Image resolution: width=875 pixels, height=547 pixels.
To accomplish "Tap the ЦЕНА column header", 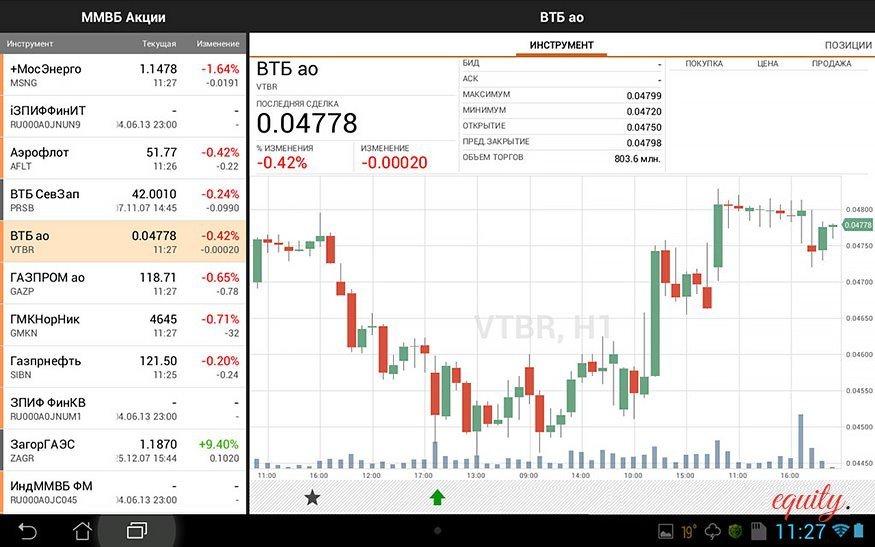I will pyautogui.click(x=767, y=64).
